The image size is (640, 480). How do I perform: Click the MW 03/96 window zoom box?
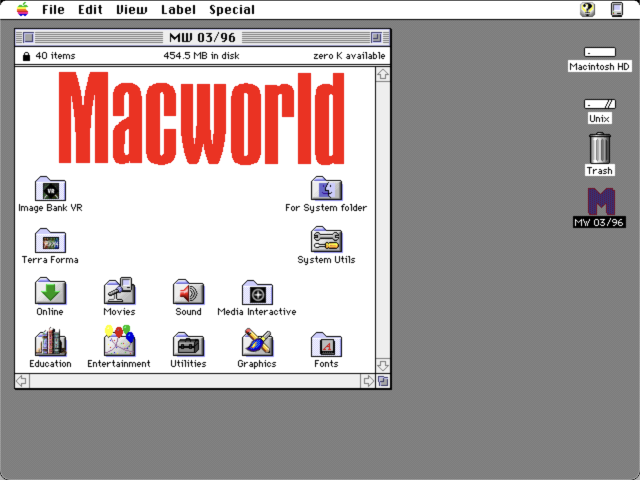point(376,38)
